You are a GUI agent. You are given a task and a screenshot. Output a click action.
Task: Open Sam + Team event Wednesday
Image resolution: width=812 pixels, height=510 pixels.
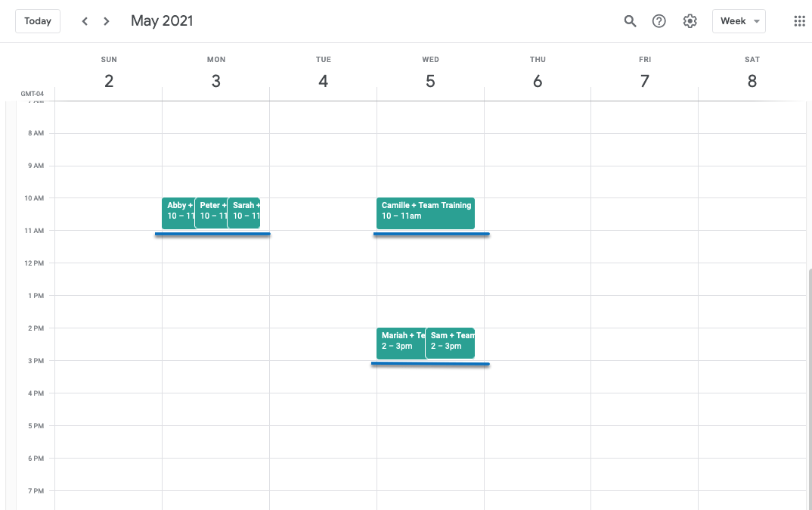pos(451,343)
